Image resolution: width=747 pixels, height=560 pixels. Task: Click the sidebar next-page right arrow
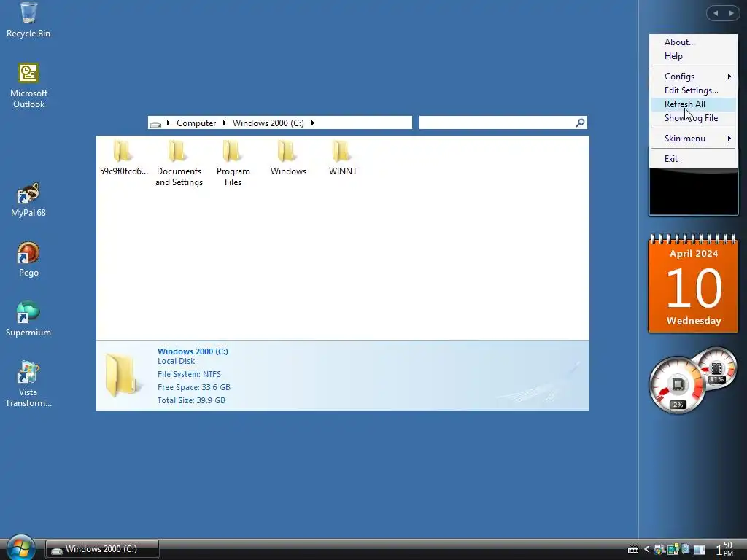click(731, 13)
